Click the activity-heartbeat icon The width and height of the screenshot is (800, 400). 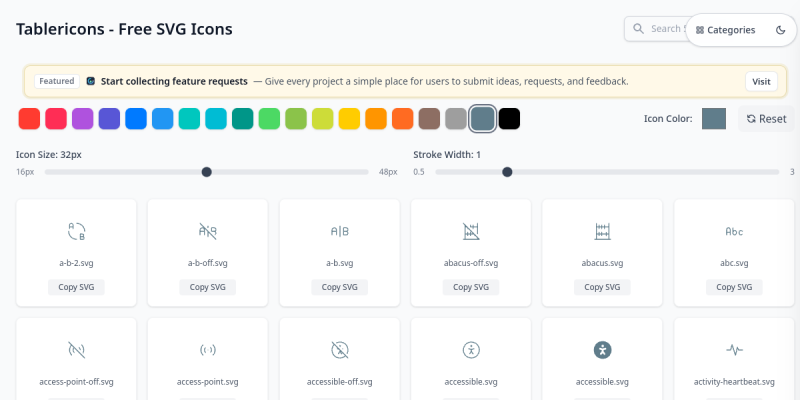tap(734, 350)
